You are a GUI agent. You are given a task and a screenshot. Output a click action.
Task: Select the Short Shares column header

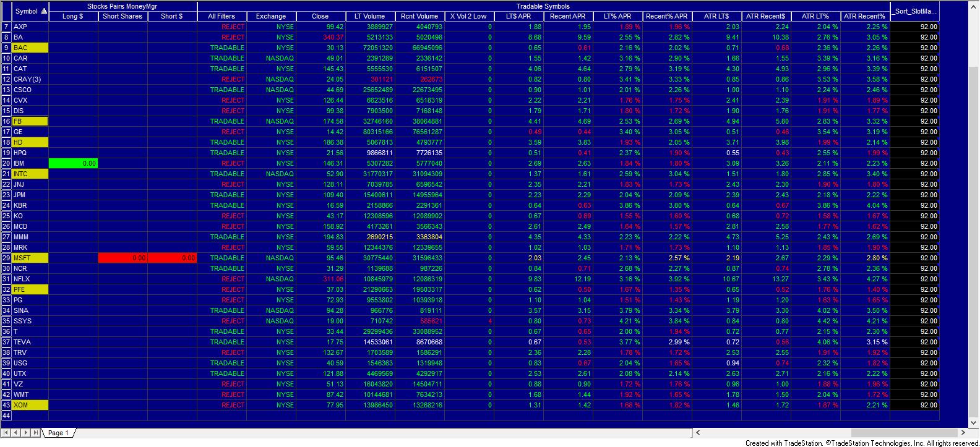pos(123,16)
